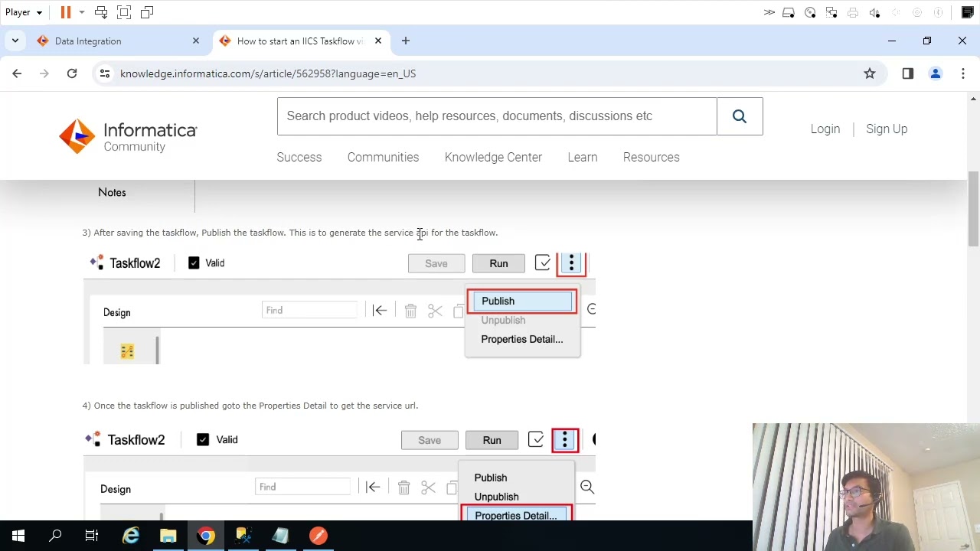The height and width of the screenshot is (551, 980).
Task: Click the sound card icon in Player bar
Action: (874, 12)
